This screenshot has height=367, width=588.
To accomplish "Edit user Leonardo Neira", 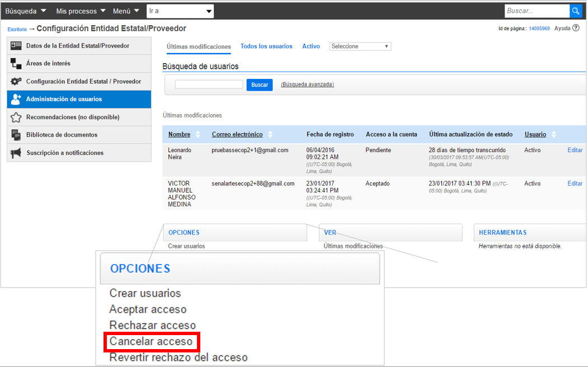I will pyautogui.click(x=575, y=150).
